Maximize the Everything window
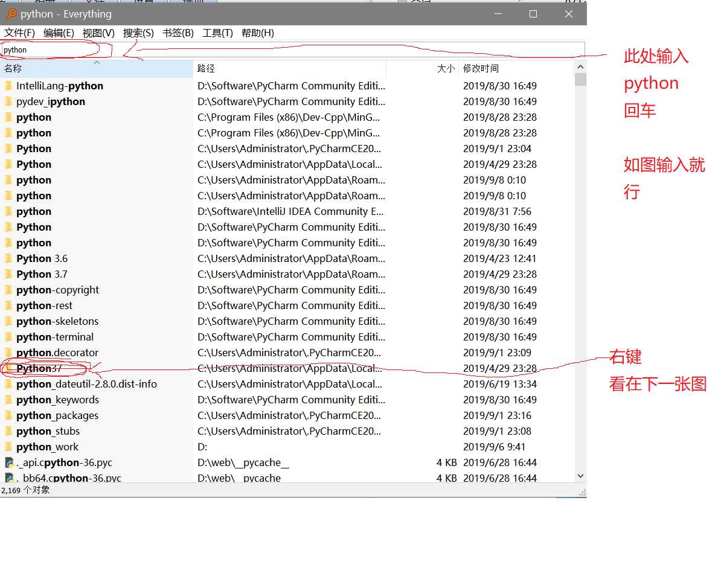724x588 pixels. click(533, 14)
